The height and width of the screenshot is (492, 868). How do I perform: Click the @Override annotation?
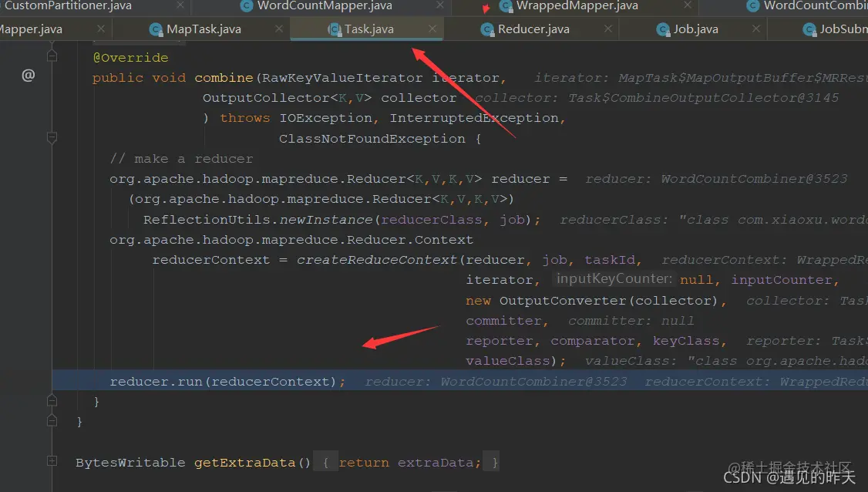pos(130,58)
